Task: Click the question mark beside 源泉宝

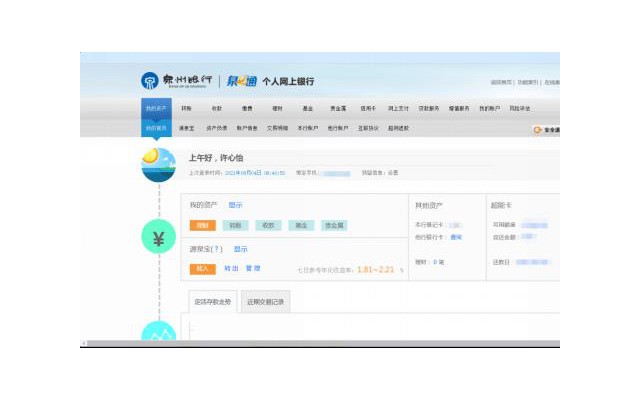Action: [218, 249]
